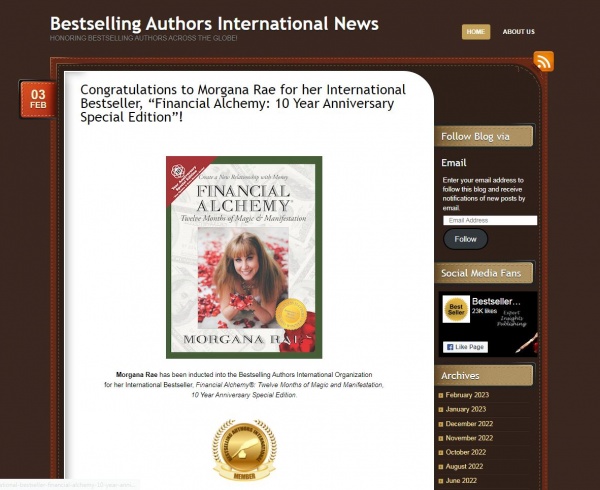The height and width of the screenshot is (490, 600).
Task: Click the Follow button
Action: tap(465, 239)
